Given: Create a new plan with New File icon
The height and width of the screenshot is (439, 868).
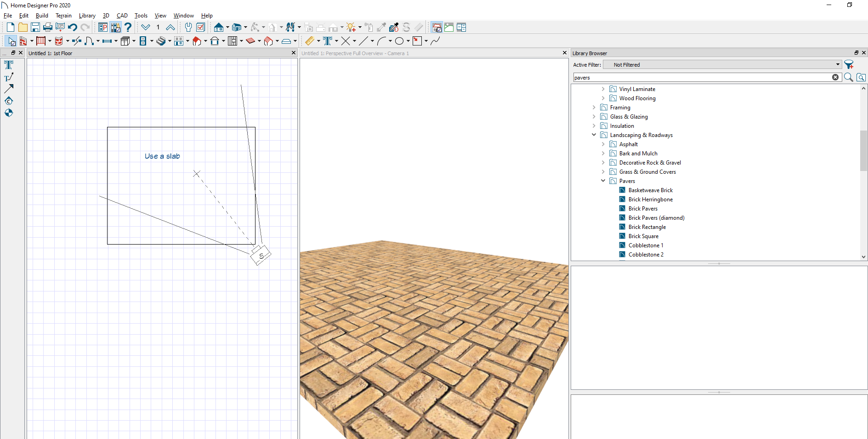Looking at the screenshot, I should pyautogui.click(x=11, y=28).
